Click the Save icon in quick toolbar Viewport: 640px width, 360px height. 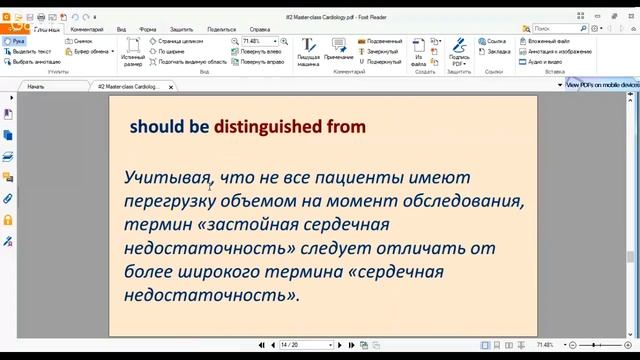point(30,17)
